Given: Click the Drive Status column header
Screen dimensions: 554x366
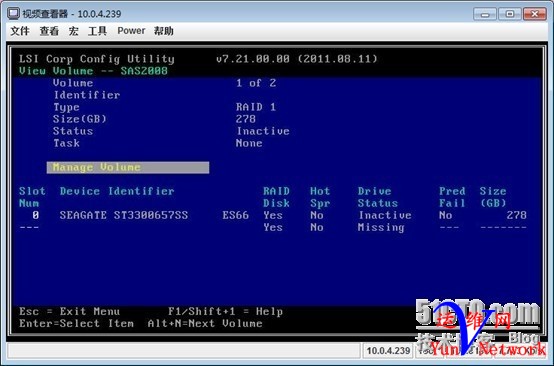Looking at the screenshot, I should 378,197.
